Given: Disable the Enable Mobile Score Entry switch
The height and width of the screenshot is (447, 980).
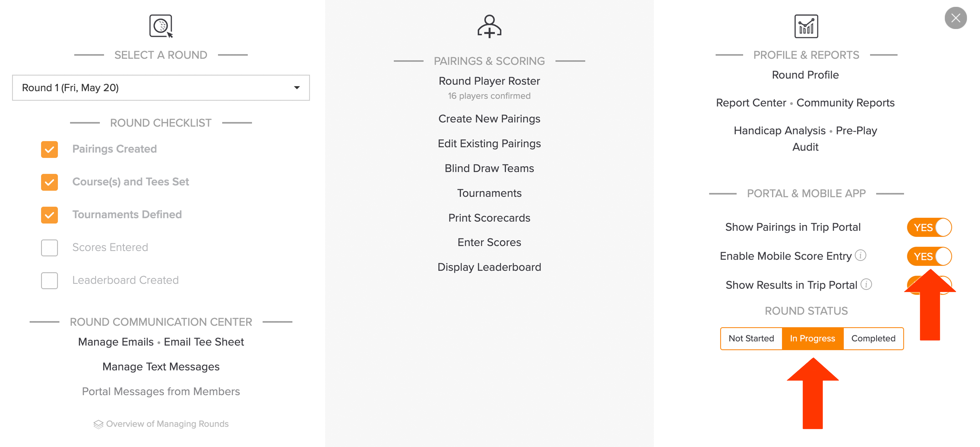Looking at the screenshot, I should [x=929, y=256].
